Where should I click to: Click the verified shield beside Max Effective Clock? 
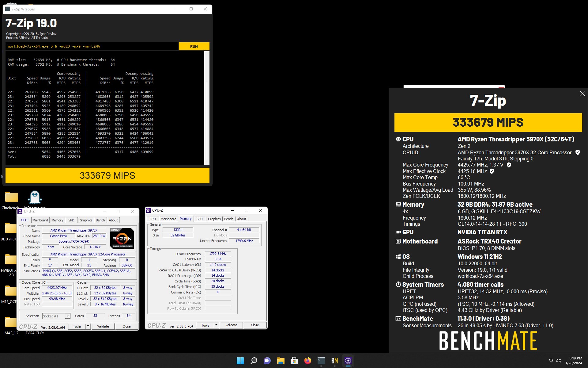tap(492, 171)
